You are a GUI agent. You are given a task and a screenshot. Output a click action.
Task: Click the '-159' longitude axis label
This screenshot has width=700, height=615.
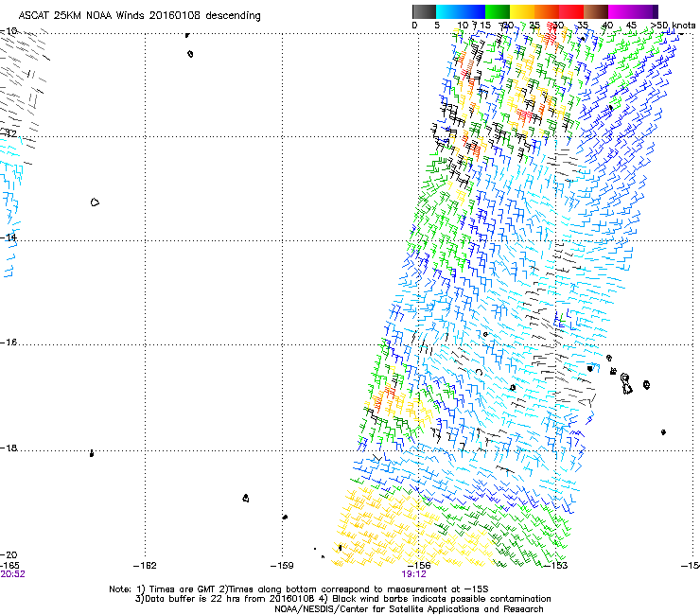(282, 566)
